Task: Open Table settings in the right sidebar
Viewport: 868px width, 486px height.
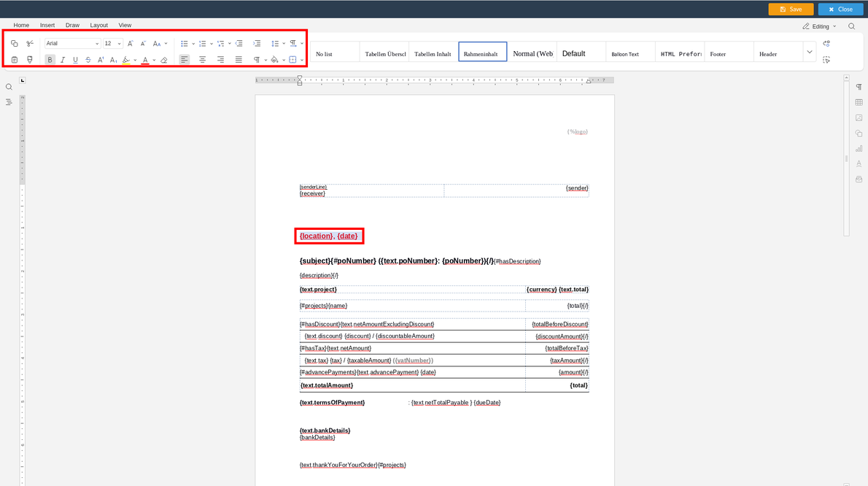Action: coord(859,102)
